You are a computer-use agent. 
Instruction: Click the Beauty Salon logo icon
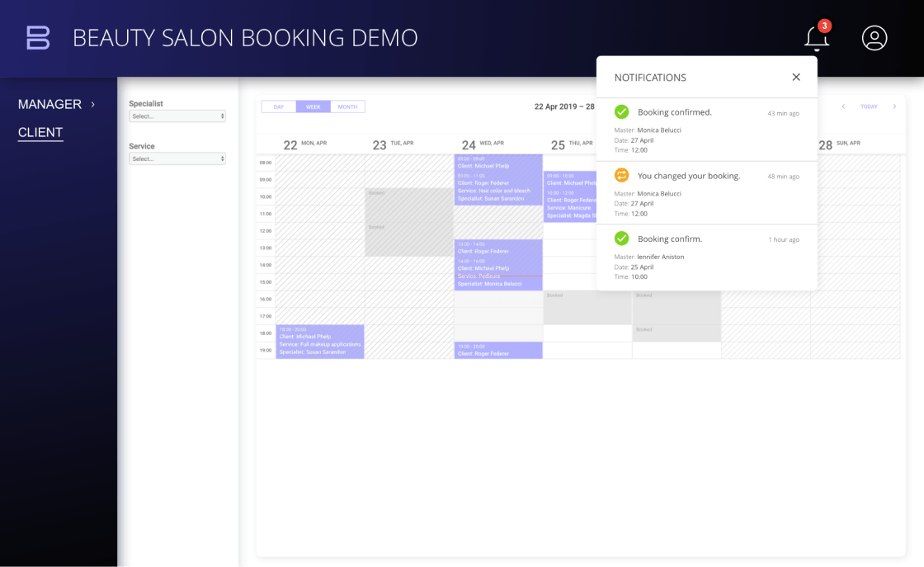tap(38, 38)
